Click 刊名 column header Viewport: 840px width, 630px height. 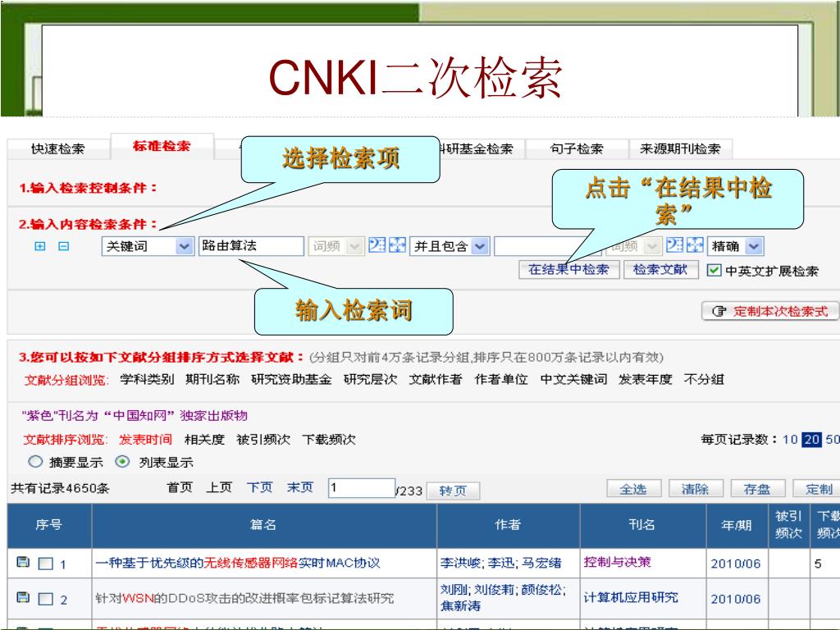click(x=642, y=525)
